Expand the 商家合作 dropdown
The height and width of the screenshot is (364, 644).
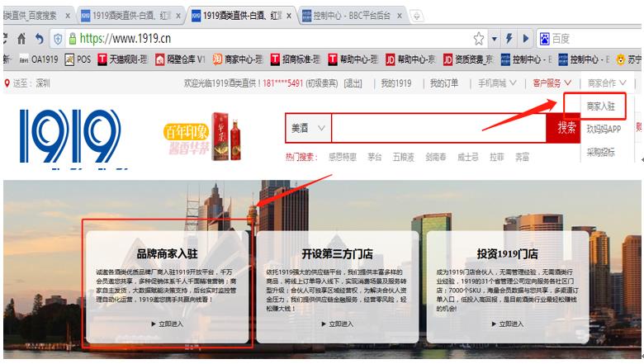(x=607, y=83)
